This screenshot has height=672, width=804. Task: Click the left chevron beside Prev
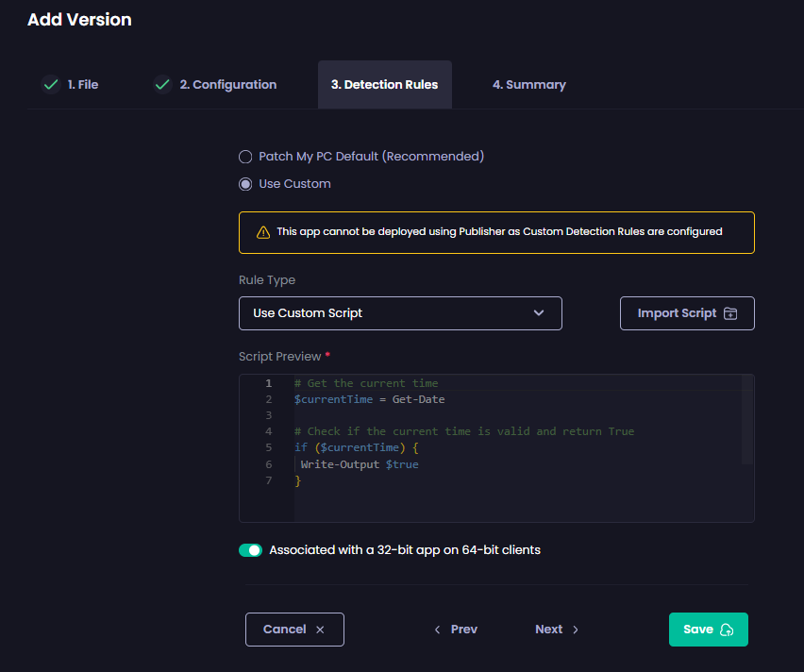coord(437,629)
